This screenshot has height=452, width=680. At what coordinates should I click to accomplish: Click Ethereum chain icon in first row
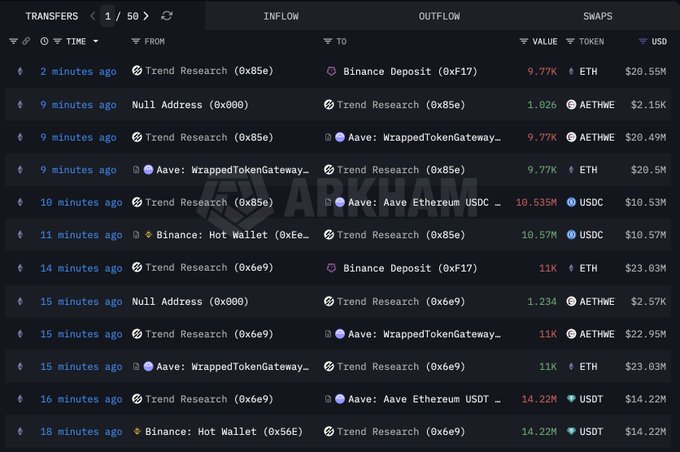(x=20, y=72)
